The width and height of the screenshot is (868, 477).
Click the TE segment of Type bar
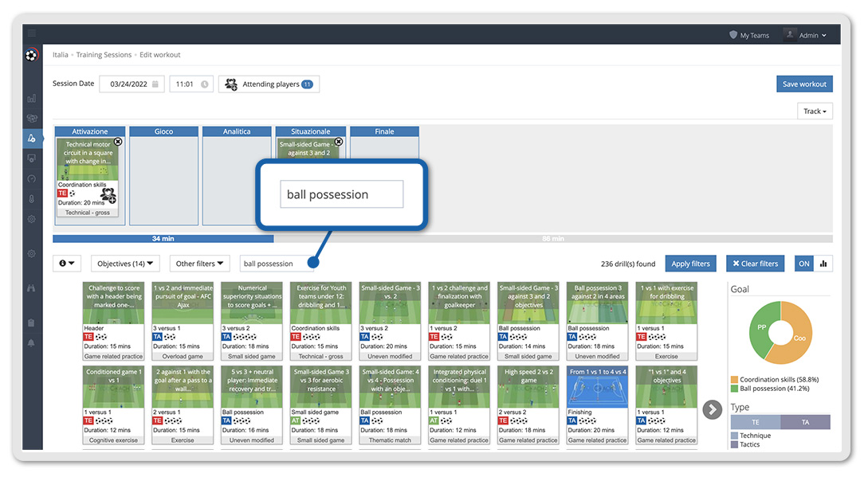755,422
